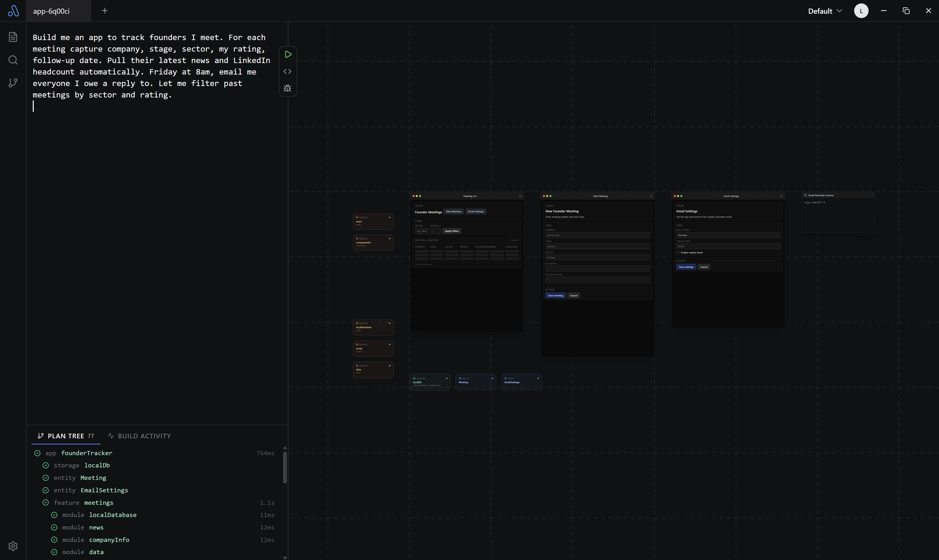Click preview monitor icon on New Meeting mockup

coord(651,196)
